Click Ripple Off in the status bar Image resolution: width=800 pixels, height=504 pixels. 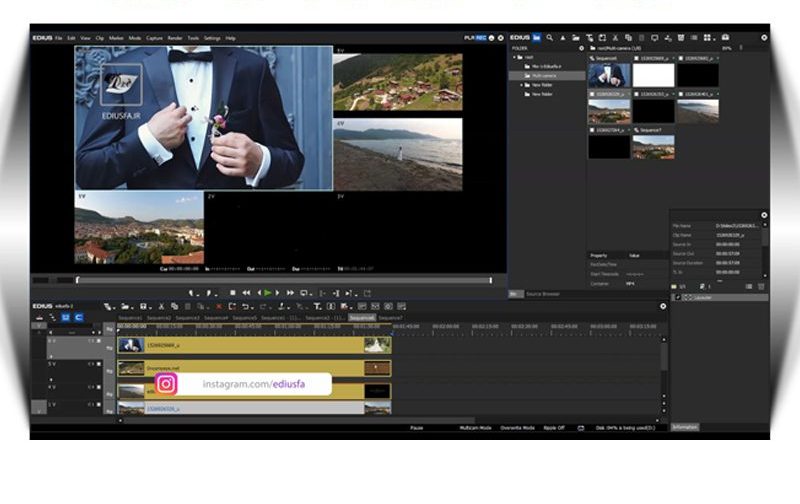pyautogui.click(x=554, y=428)
